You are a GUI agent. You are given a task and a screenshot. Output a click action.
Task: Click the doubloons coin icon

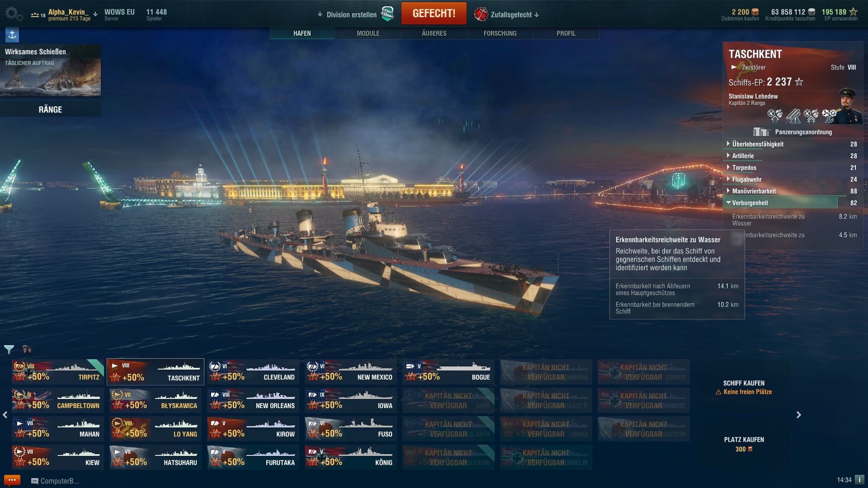[755, 12]
